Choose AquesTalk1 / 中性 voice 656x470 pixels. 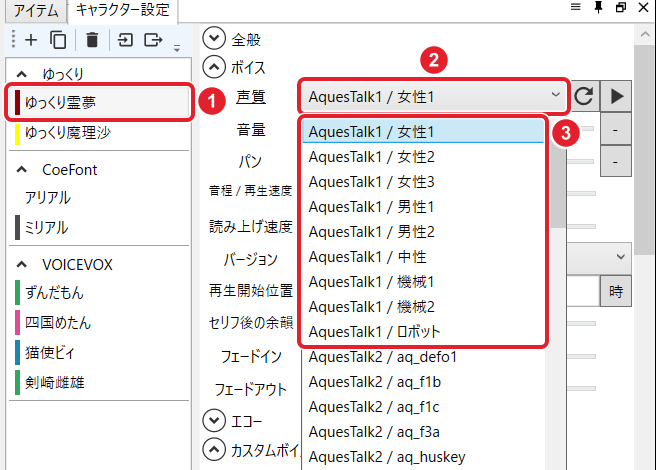coord(423,257)
